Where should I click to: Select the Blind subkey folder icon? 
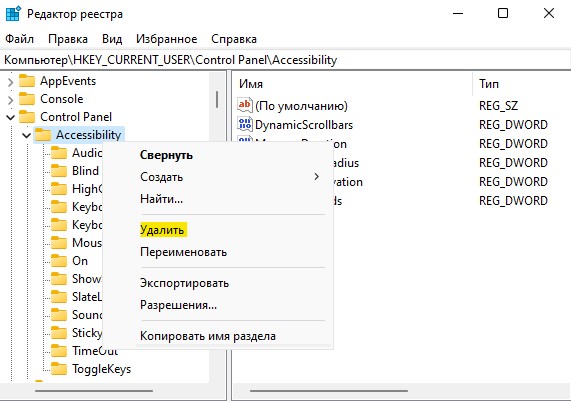click(59, 171)
